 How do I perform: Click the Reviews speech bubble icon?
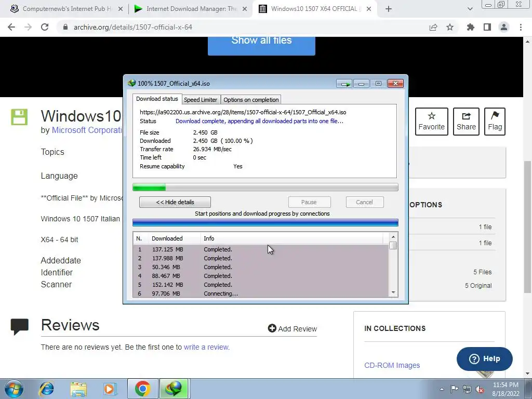pyautogui.click(x=19, y=326)
